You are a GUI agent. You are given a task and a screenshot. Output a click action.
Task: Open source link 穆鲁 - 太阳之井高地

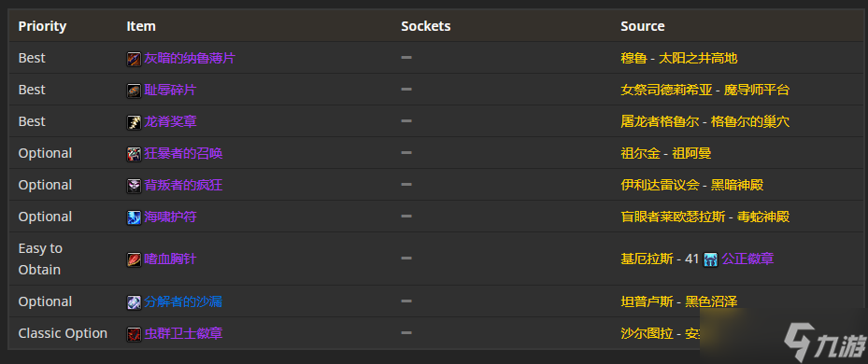pyautogui.click(x=678, y=58)
